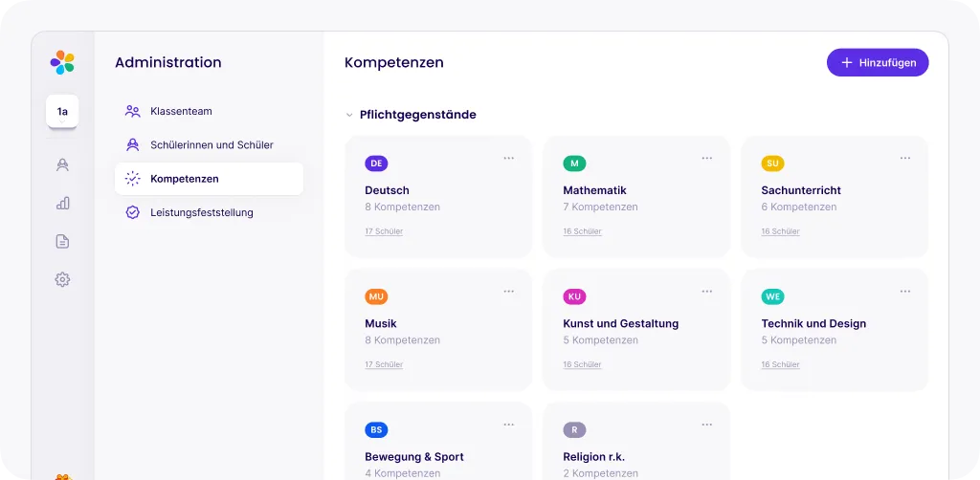Open the Musik subject title
980x480 pixels.
click(x=381, y=323)
